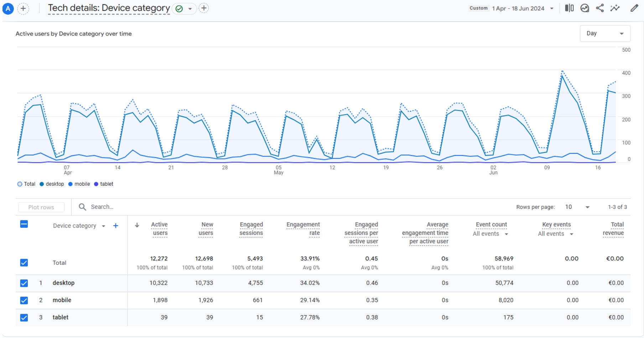644x338 pixels.
Task: Open the All events dropdown under Event count
Action: pos(490,234)
